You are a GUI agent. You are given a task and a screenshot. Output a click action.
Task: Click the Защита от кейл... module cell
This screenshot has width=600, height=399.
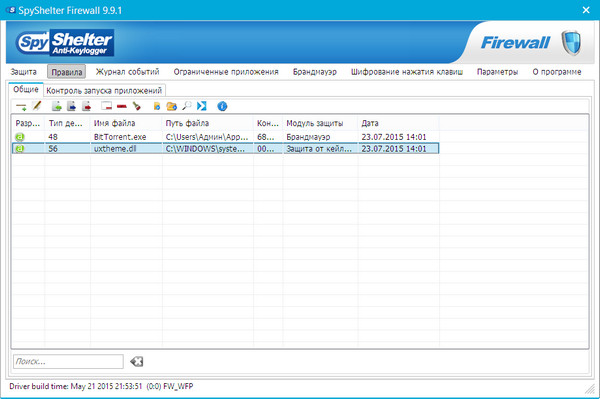(320, 148)
